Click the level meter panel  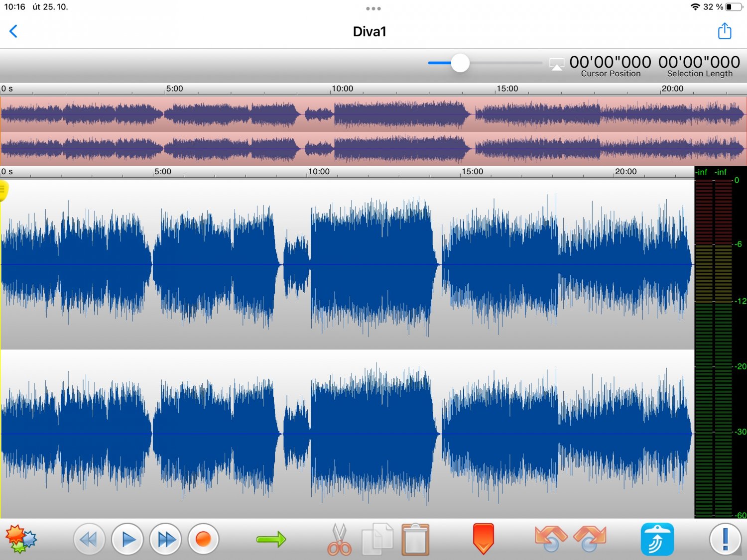[721, 342]
